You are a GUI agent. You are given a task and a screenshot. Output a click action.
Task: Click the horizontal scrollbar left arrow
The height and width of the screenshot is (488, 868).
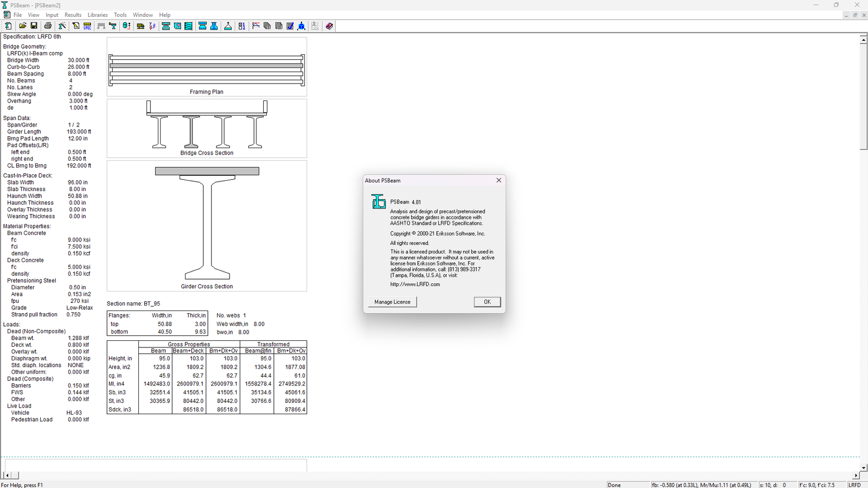(x=7, y=476)
